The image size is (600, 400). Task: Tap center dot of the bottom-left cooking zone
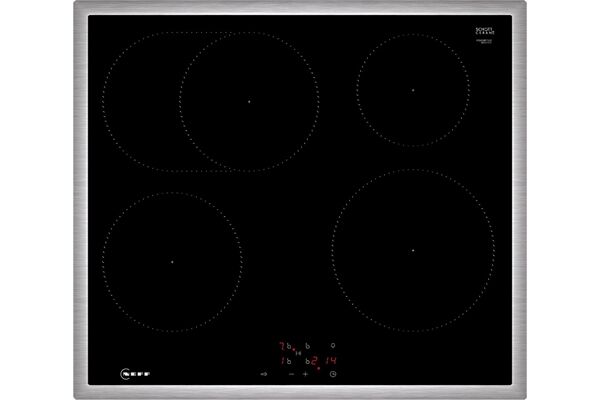pos(171,262)
